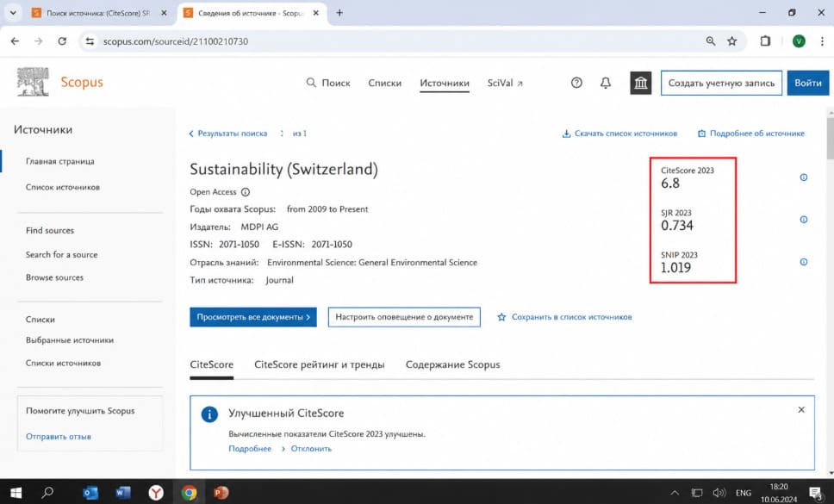Open the SciVal external link
The width and height of the screenshot is (834, 504).
505,83
